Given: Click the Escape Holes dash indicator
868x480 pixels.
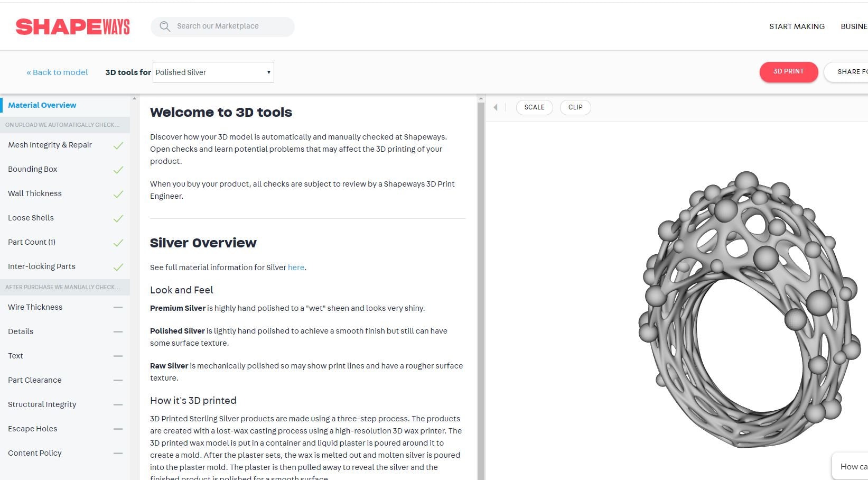Looking at the screenshot, I should [118, 429].
